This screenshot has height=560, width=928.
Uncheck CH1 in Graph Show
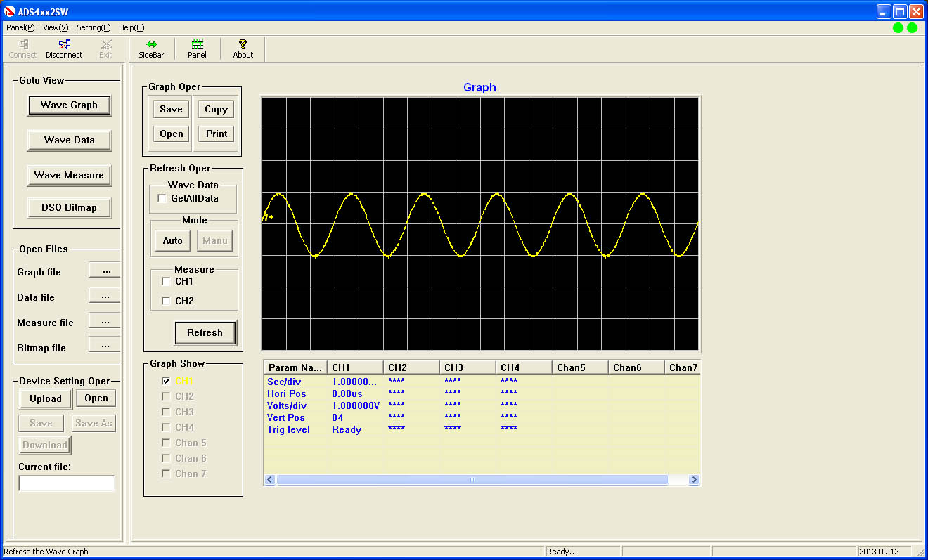coord(166,381)
